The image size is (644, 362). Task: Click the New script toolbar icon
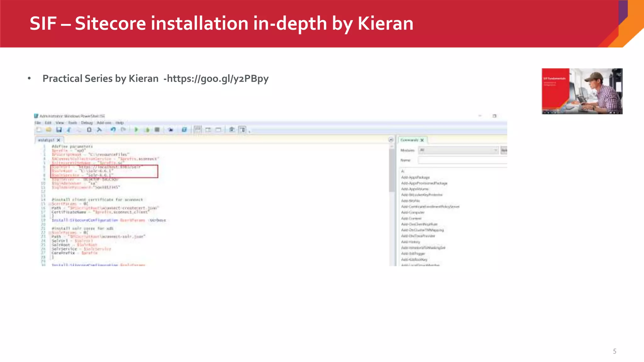point(39,130)
